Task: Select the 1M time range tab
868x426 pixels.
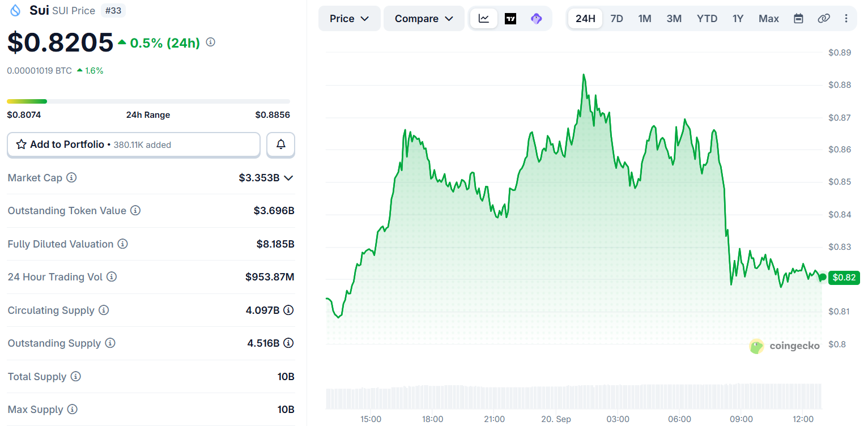Action: tap(645, 19)
